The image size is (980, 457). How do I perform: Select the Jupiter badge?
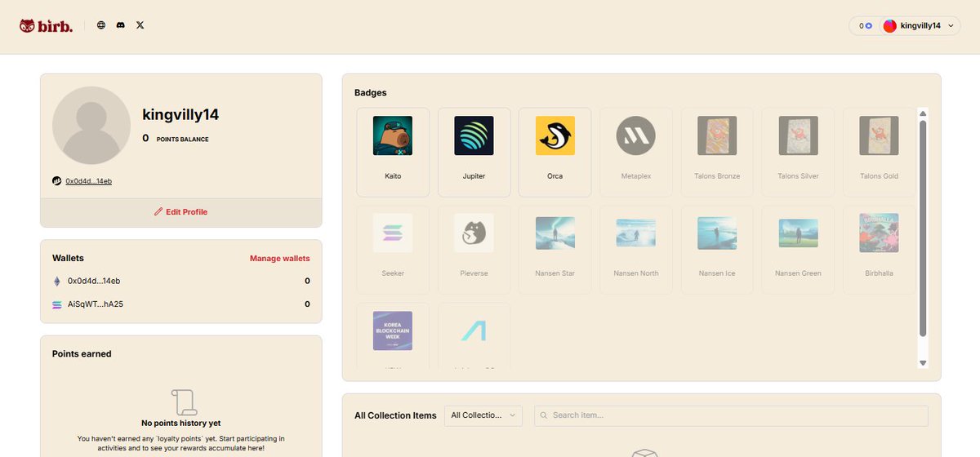click(x=474, y=152)
